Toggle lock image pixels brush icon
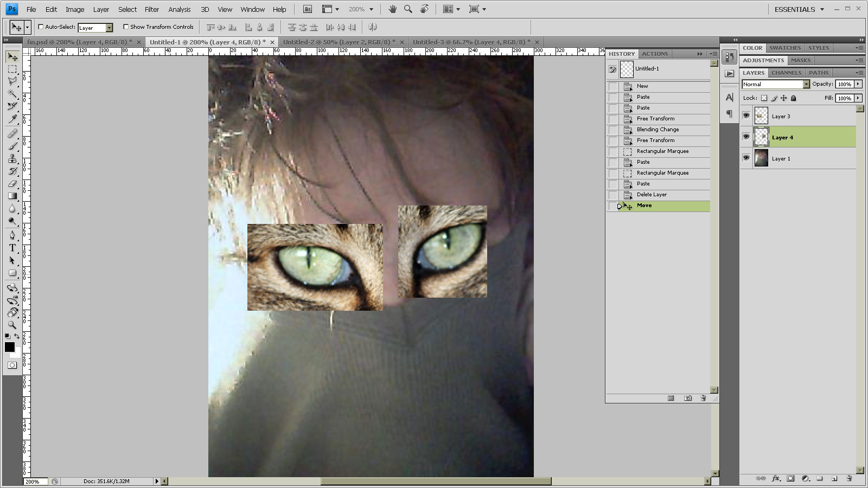The image size is (868, 488). pyautogui.click(x=774, y=98)
